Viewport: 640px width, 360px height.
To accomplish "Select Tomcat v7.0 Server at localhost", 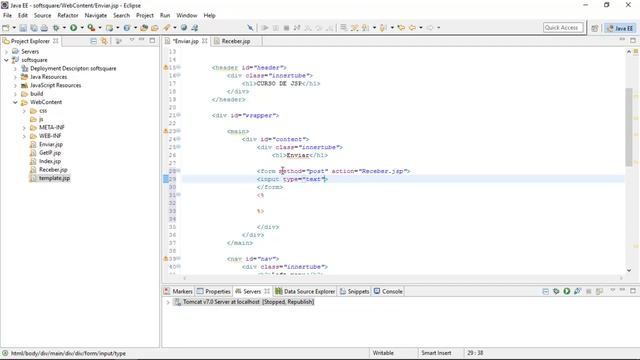I will tap(244, 302).
